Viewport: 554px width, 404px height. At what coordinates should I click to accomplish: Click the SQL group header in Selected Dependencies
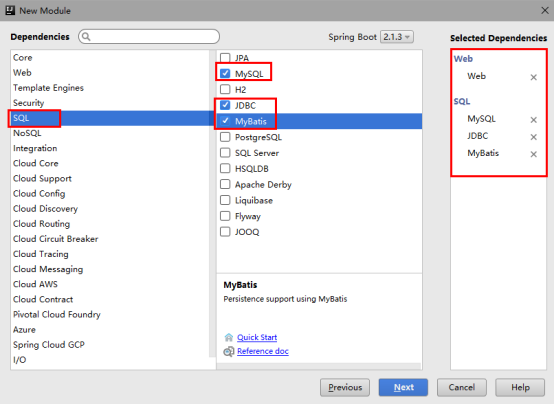(462, 101)
